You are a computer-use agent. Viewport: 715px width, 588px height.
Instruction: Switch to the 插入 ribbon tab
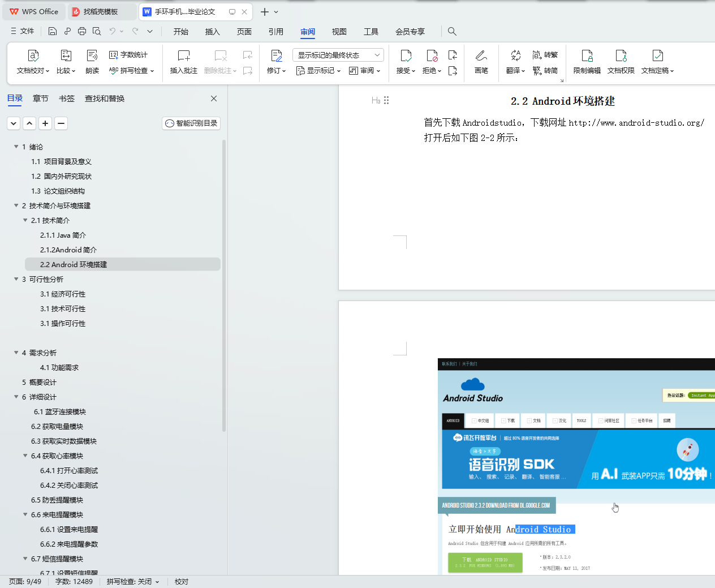tap(213, 32)
